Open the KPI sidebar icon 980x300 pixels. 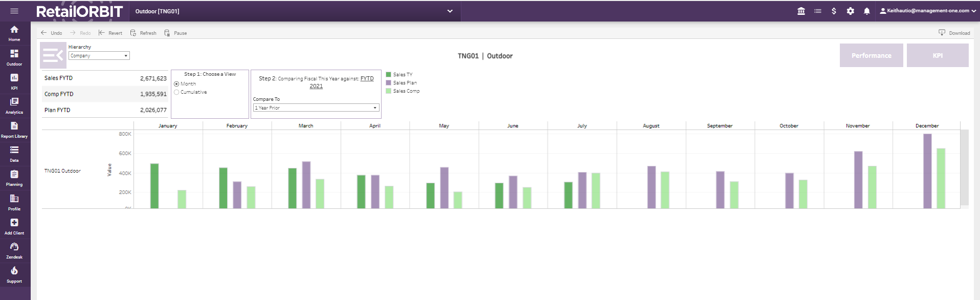pyautogui.click(x=14, y=81)
